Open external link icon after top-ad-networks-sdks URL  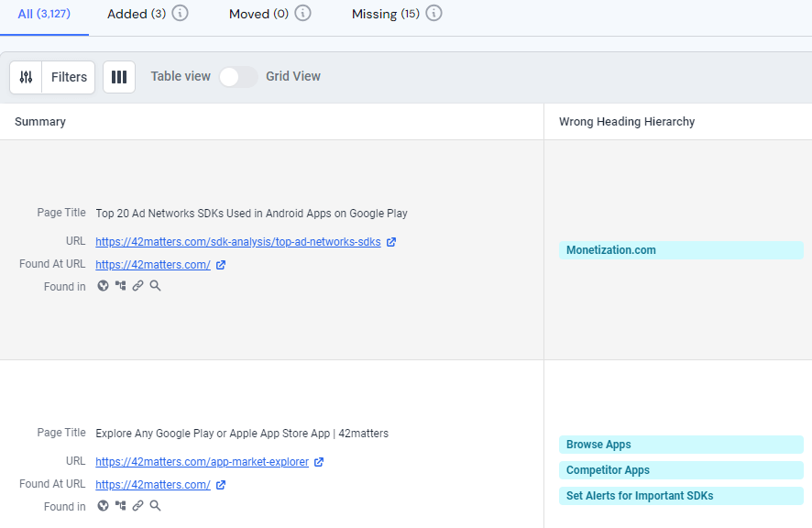pyautogui.click(x=391, y=242)
